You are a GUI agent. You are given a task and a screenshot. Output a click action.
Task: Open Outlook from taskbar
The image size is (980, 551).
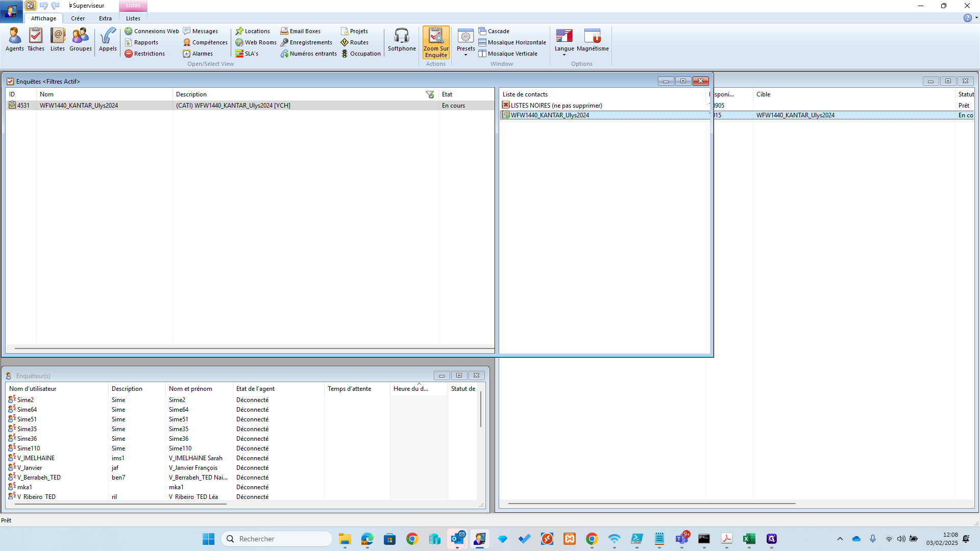click(457, 539)
